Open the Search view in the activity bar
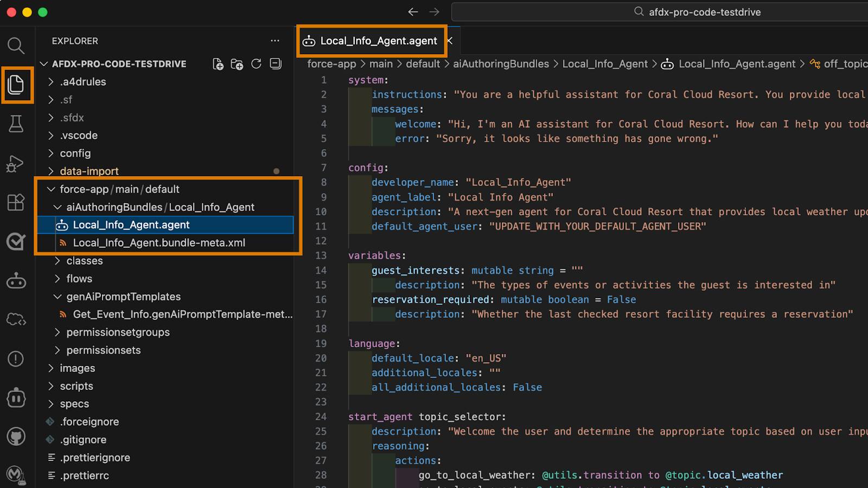This screenshot has height=488, width=868. point(16,46)
